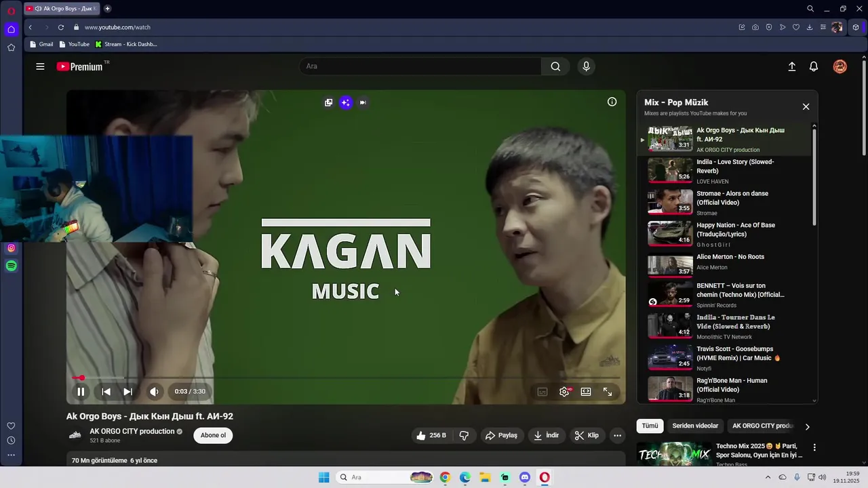Image resolution: width=868 pixels, height=488 pixels.
Task: Click the YouTube search magnifier button
Action: (x=555, y=66)
